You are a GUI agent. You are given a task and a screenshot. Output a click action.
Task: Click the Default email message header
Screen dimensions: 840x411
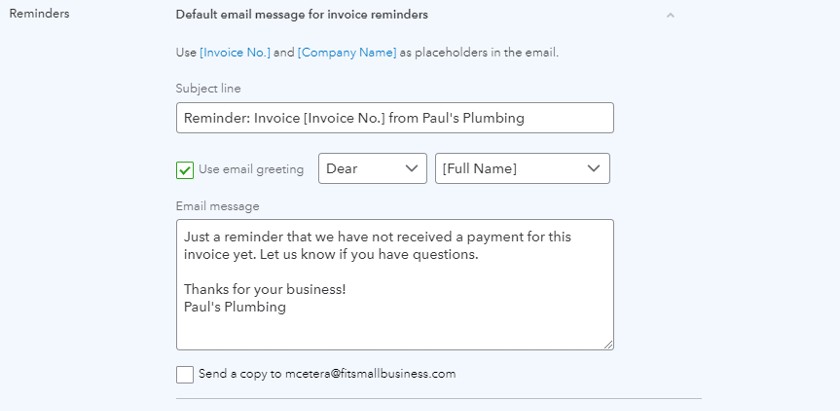coord(302,15)
